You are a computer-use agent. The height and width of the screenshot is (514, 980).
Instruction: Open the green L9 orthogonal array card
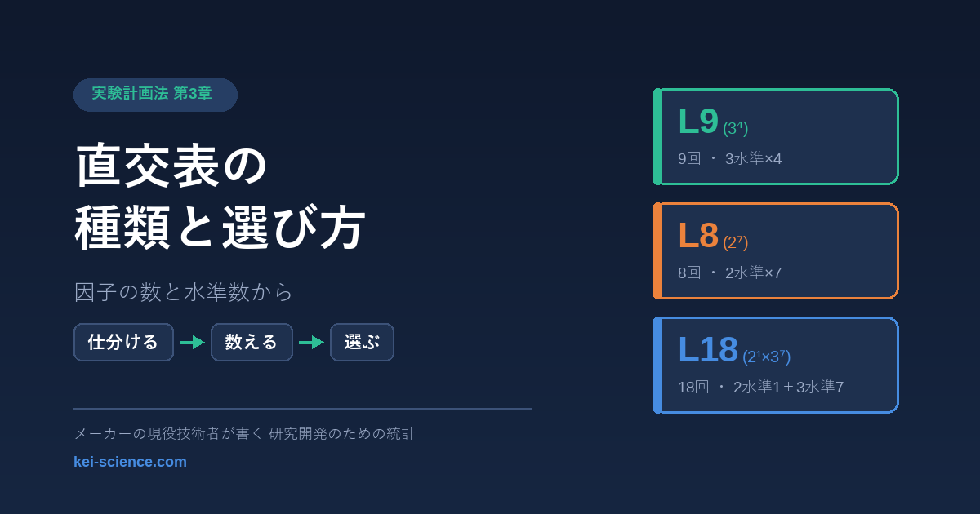[x=776, y=136]
